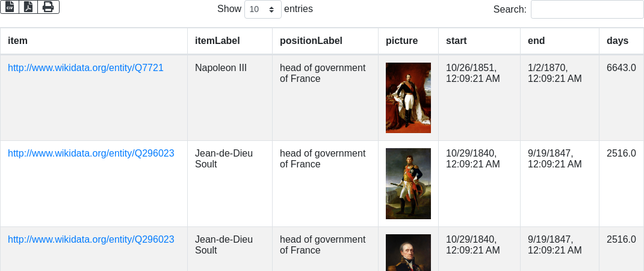Image resolution: width=644 pixels, height=271 pixels.
Task: Sort by the days column header
Action: 618,41
